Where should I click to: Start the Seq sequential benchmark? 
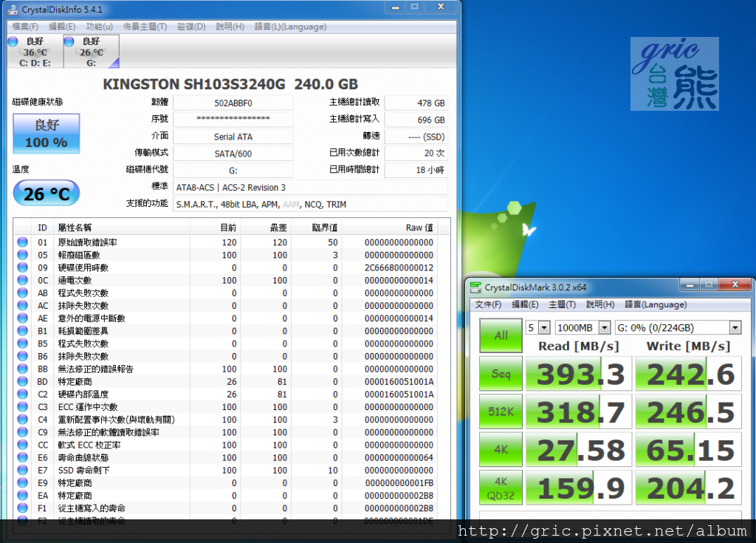tap(501, 374)
